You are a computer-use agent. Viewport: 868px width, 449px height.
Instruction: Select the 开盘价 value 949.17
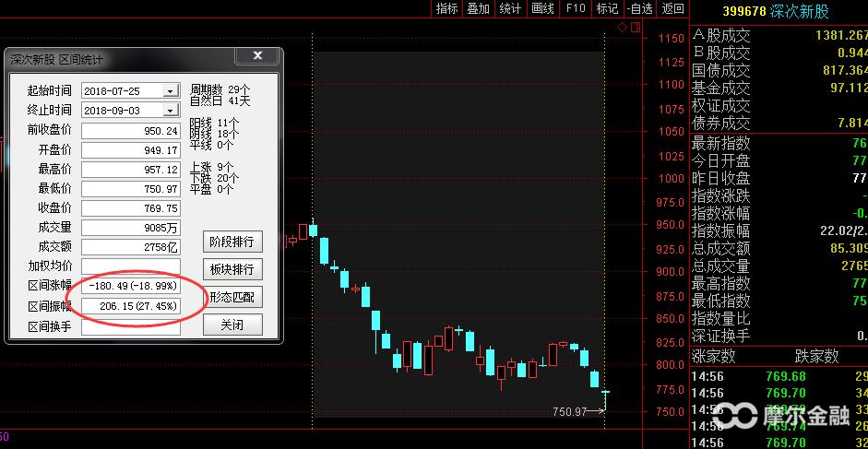131,150
